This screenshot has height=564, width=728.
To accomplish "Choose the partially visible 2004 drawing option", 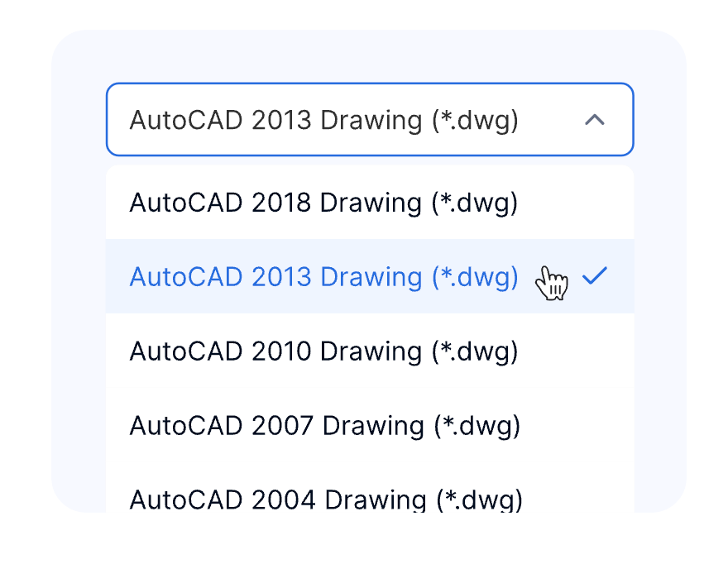I will [x=370, y=487].
